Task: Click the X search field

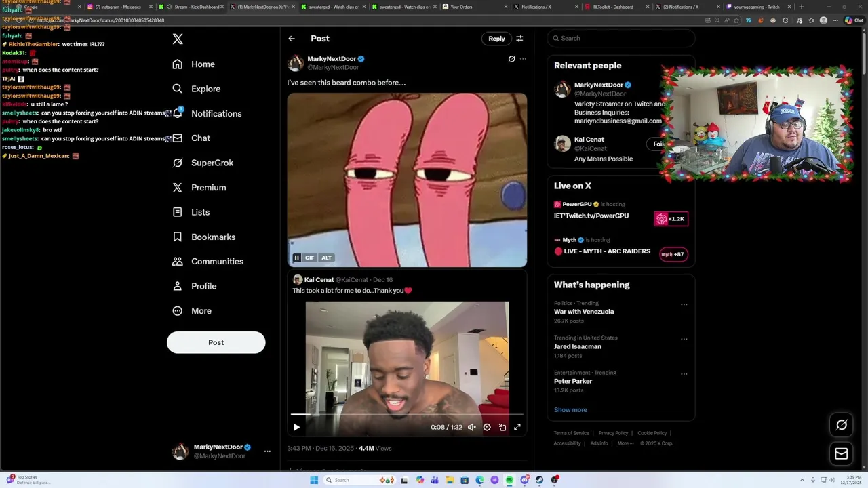Action: tap(621, 38)
